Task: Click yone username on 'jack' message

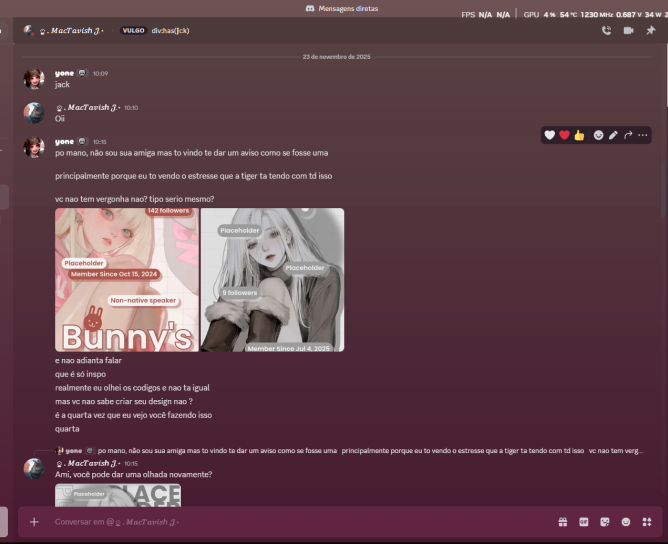Action: pyautogui.click(x=64, y=73)
